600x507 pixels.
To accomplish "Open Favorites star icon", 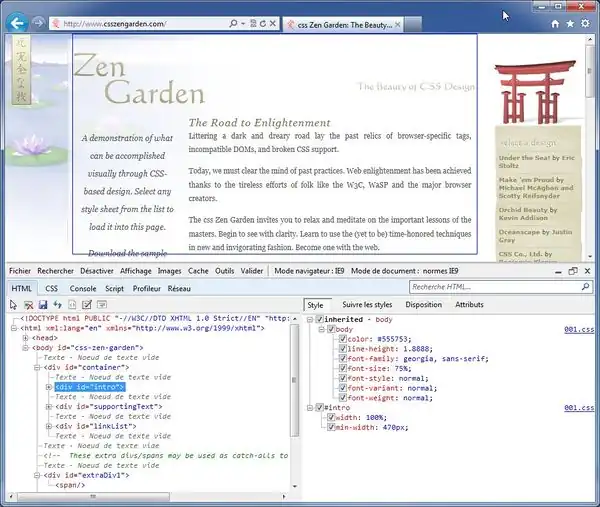I will [x=571, y=22].
